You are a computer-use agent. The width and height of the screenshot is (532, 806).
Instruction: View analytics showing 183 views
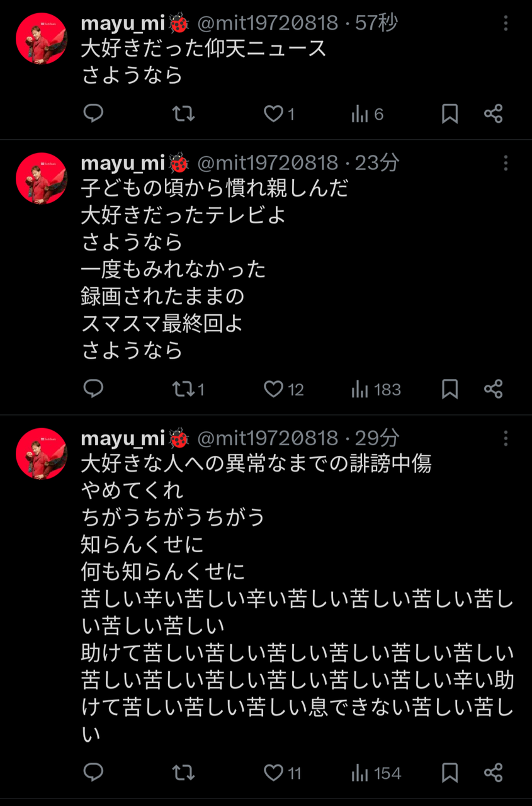376,390
